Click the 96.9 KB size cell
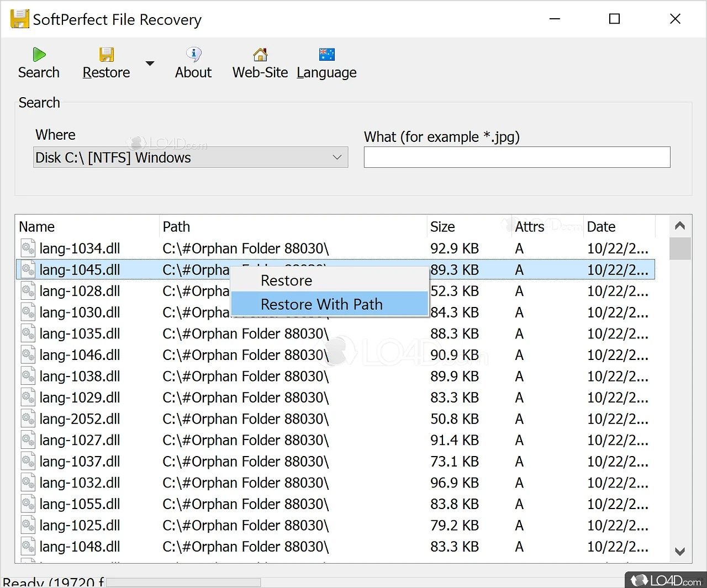Image resolution: width=707 pixels, height=588 pixels. [x=455, y=483]
